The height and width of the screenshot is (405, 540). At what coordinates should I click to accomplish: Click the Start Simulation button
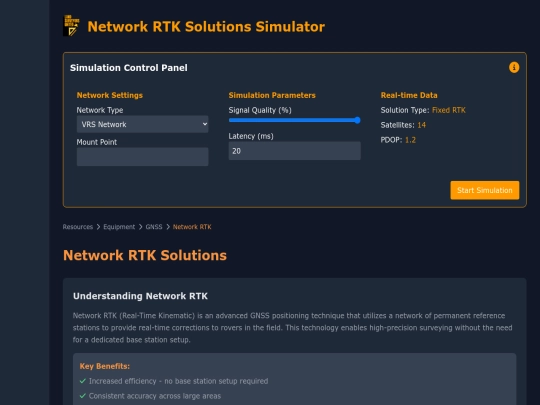(485, 190)
